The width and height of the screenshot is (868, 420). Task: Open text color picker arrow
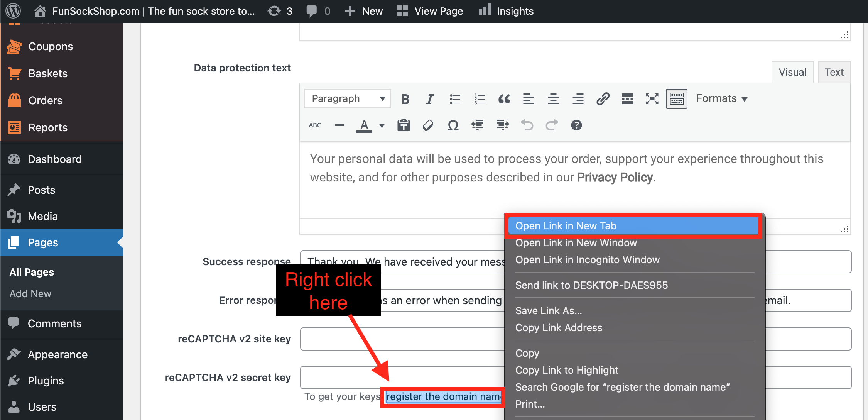(x=382, y=125)
